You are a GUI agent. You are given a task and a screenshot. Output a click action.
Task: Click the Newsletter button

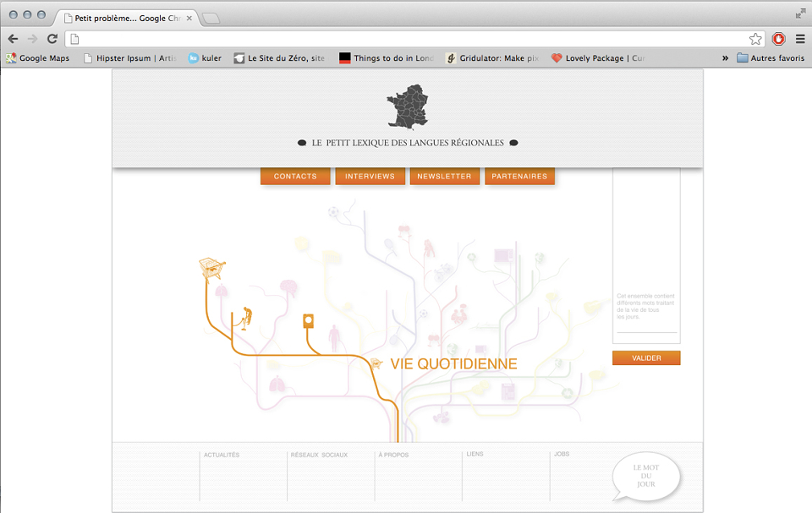(x=444, y=176)
